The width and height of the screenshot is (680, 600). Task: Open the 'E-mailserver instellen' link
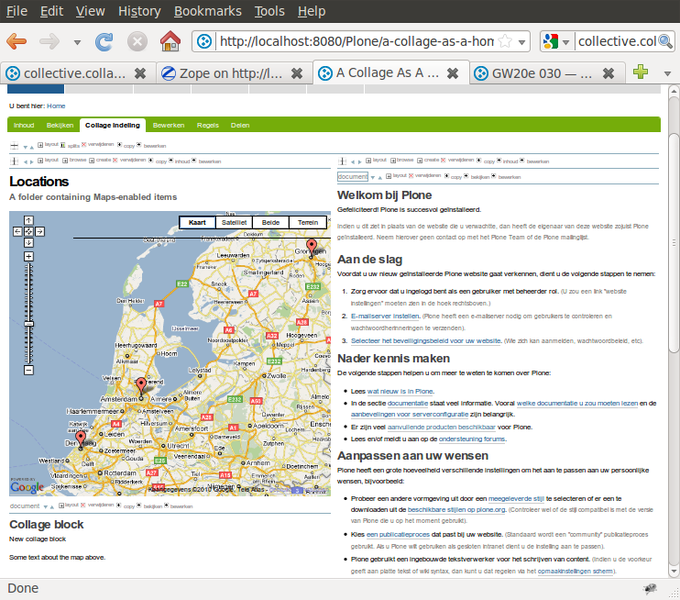[385, 316]
